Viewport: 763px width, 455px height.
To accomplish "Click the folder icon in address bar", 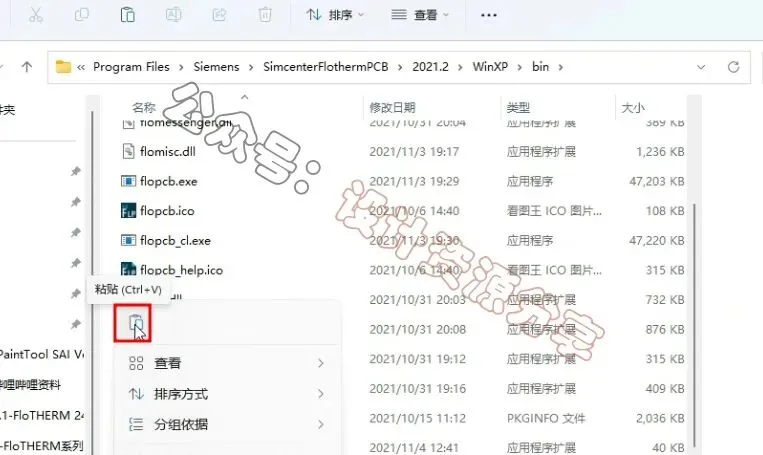I will click(63, 67).
